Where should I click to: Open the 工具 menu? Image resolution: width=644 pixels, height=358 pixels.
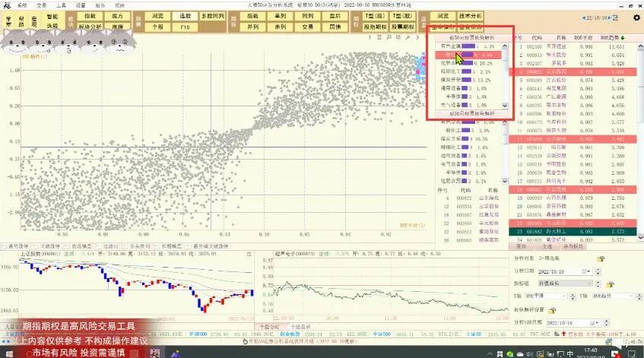click(x=61, y=5)
